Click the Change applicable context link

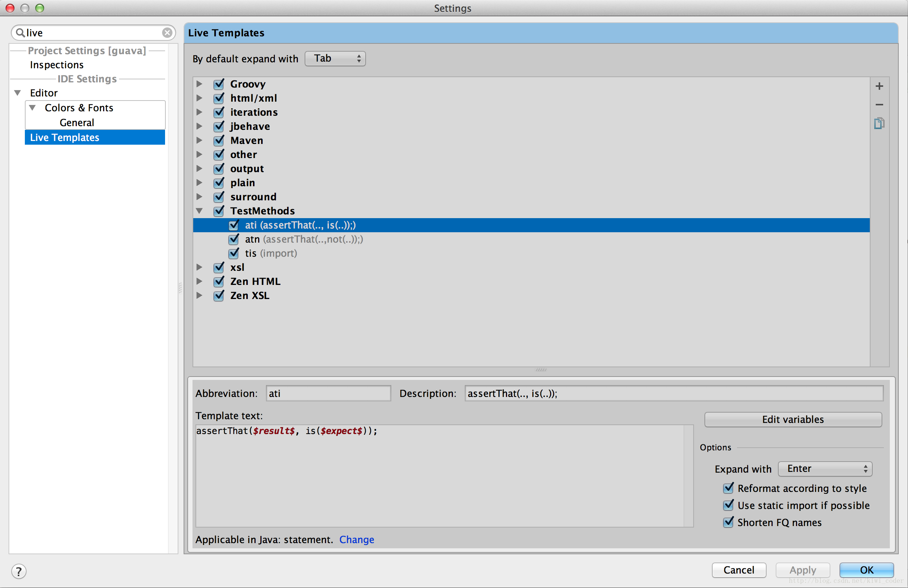pos(357,539)
